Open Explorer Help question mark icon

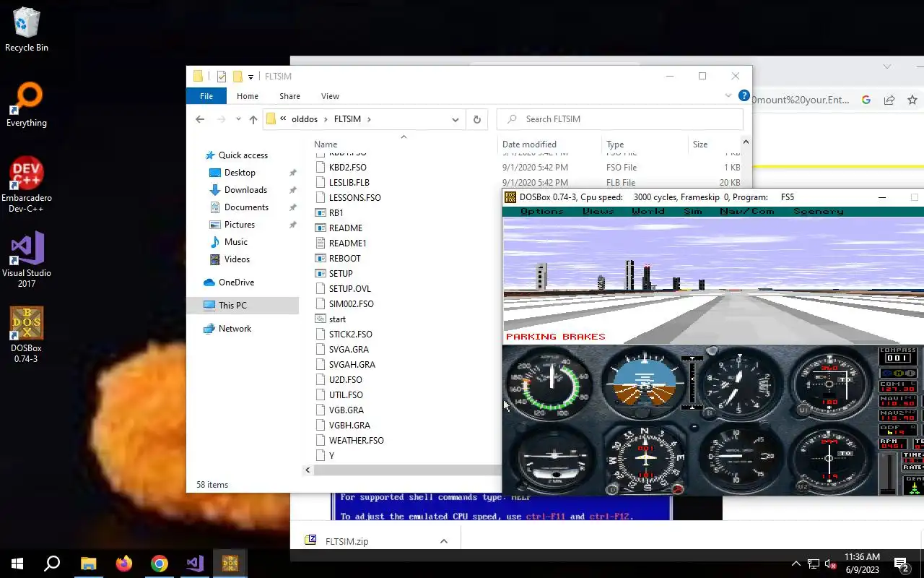pos(744,95)
